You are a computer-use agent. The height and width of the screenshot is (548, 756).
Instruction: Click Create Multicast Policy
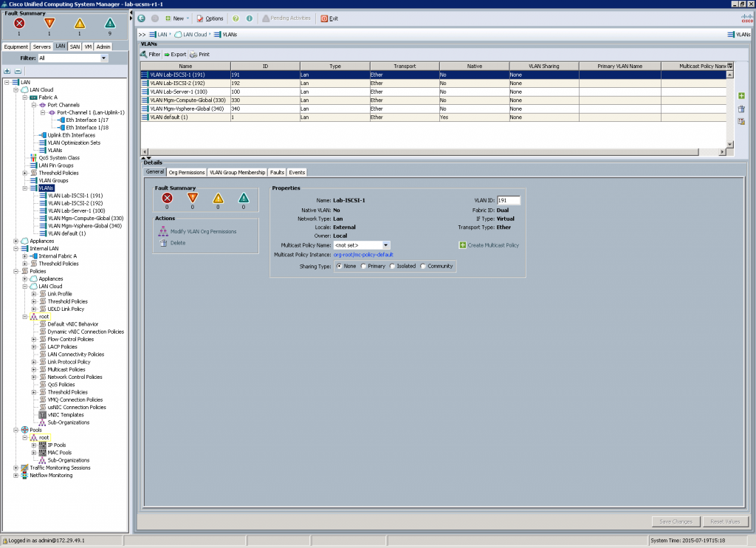click(x=489, y=245)
